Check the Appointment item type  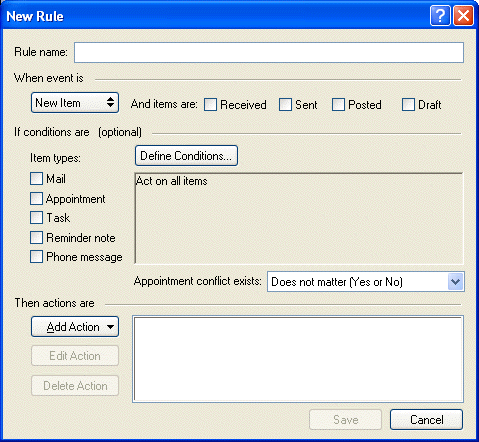36,199
